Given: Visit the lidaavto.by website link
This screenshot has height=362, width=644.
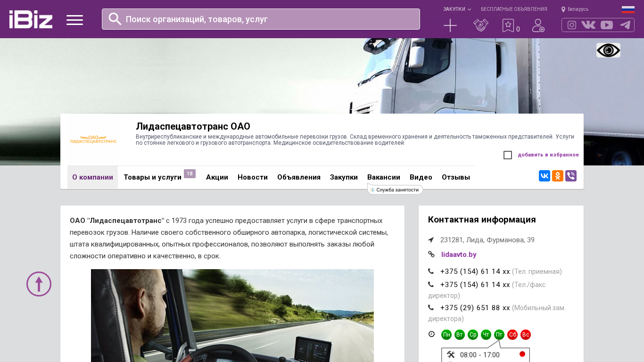Looking at the screenshot, I should click(x=459, y=255).
